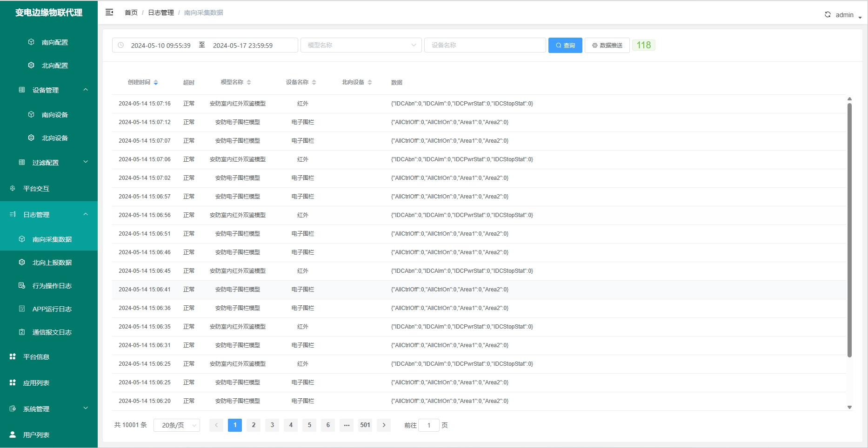
Task: Sort by 创建时间 column sort arrows
Action: 156,83
